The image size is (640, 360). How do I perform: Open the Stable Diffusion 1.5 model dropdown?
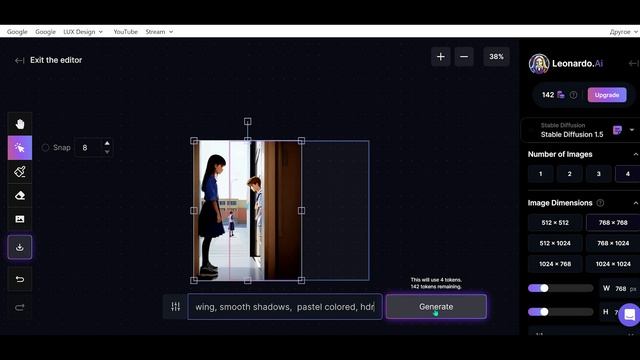(631, 130)
